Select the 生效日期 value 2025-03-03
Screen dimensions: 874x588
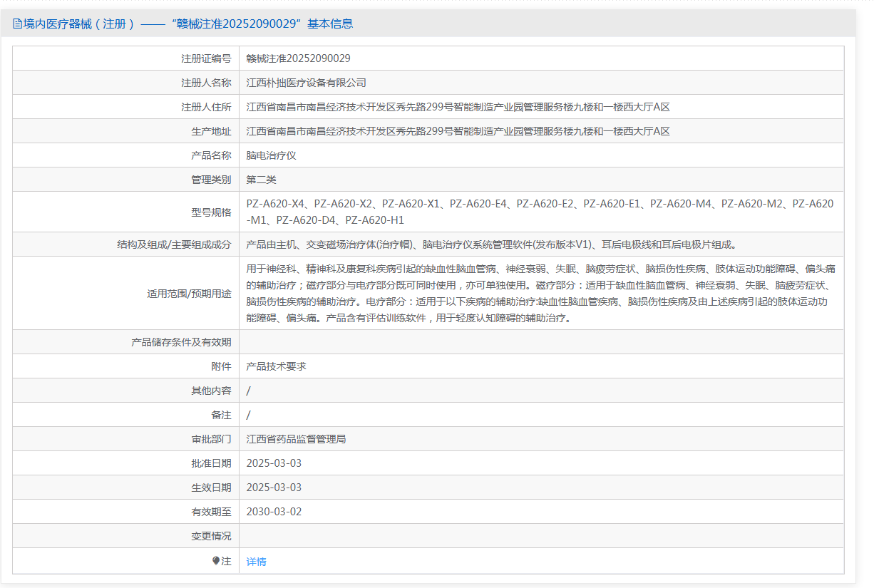pos(274,488)
